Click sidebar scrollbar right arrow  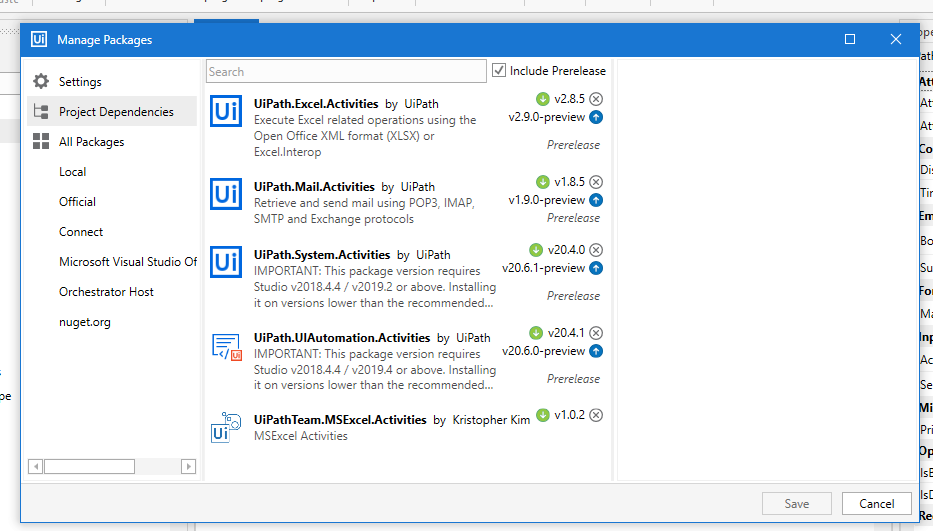pos(188,467)
